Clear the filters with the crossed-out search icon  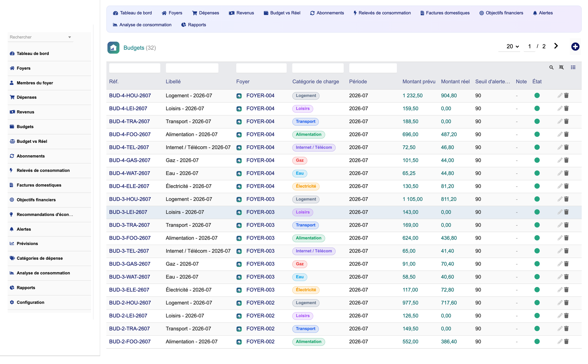[x=561, y=67]
